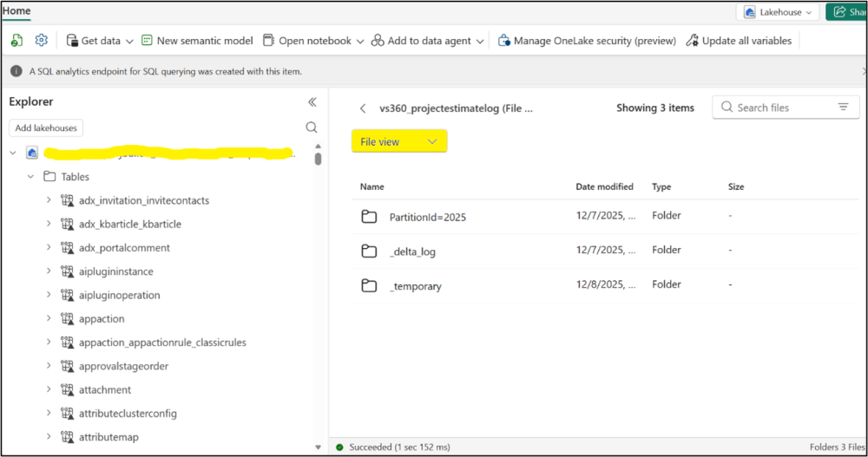Switch to the Home tab

tap(16, 11)
